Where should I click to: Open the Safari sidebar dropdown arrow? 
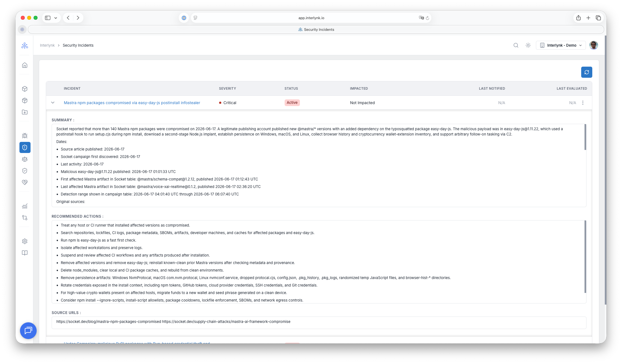click(56, 18)
